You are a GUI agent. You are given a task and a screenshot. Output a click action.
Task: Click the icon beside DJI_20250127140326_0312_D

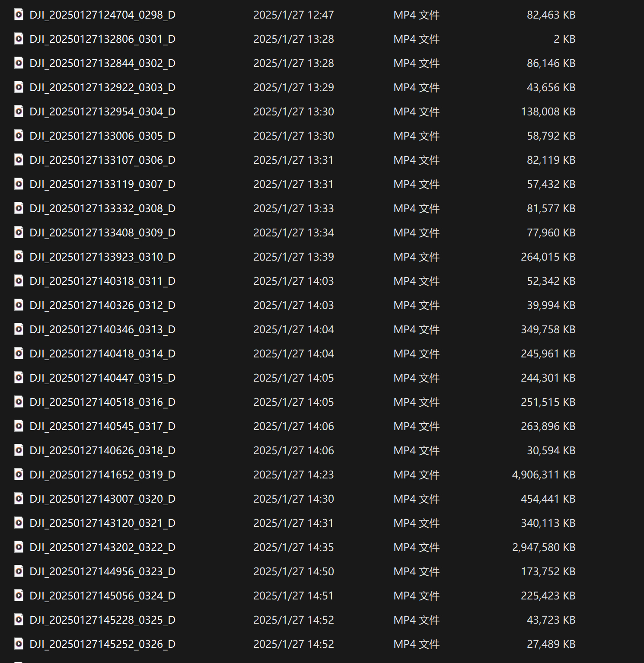point(19,305)
